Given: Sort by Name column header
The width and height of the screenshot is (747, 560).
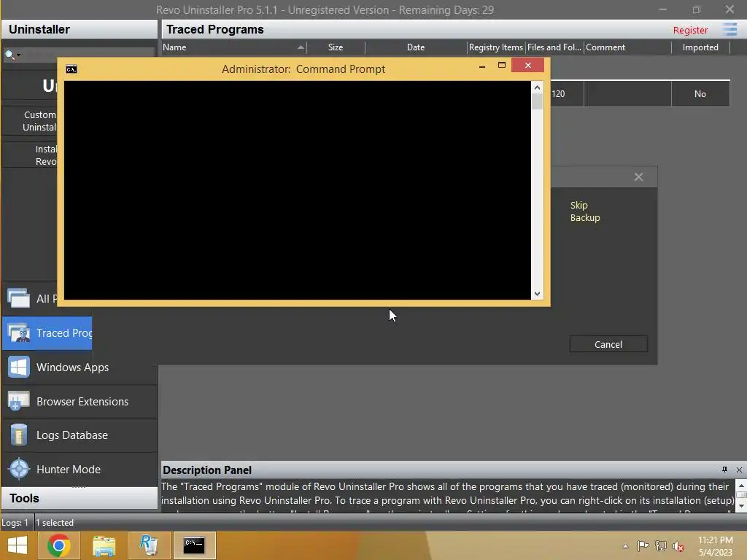Looking at the screenshot, I should [x=234, y=47].
